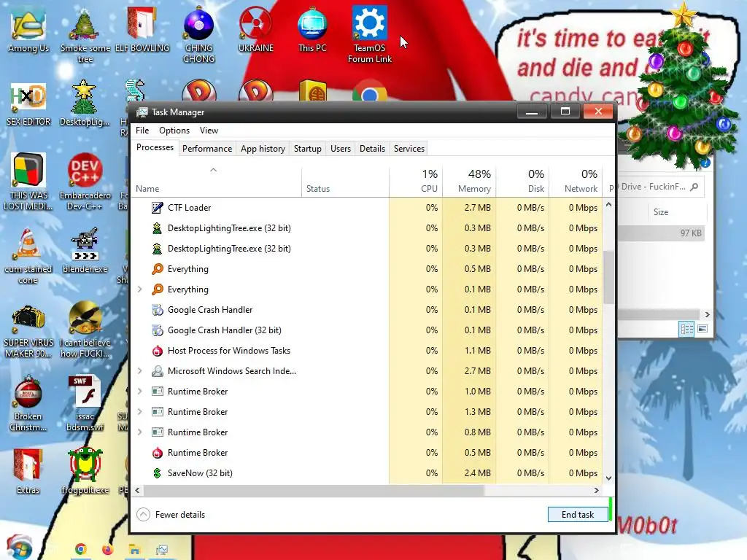The width and height of the screenshot is (747, 560).
Task: Click the Windows Start button
Action: point(18,547)
